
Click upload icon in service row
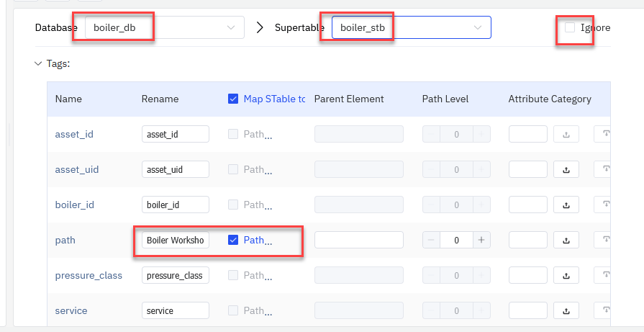pos(566,310)
